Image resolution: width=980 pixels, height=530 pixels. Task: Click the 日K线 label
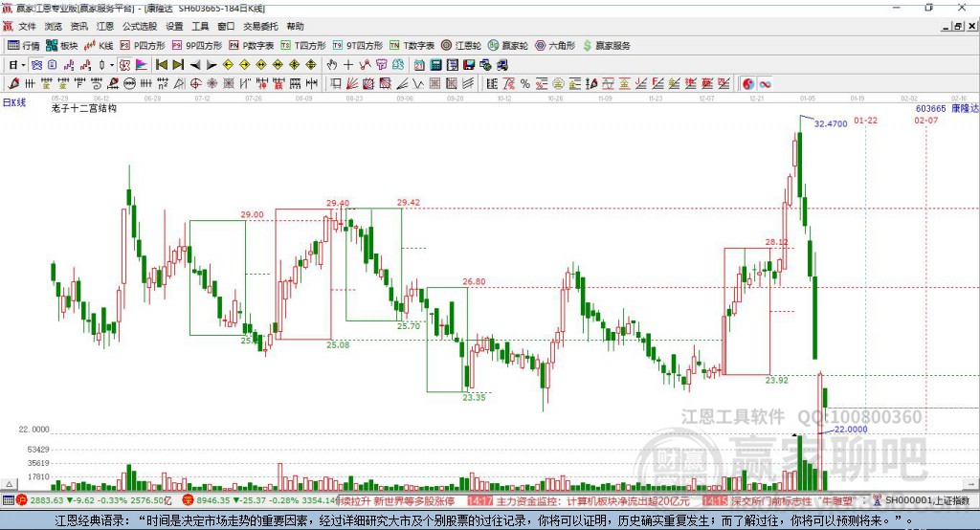pyautogui.click(x=14, y=102)
